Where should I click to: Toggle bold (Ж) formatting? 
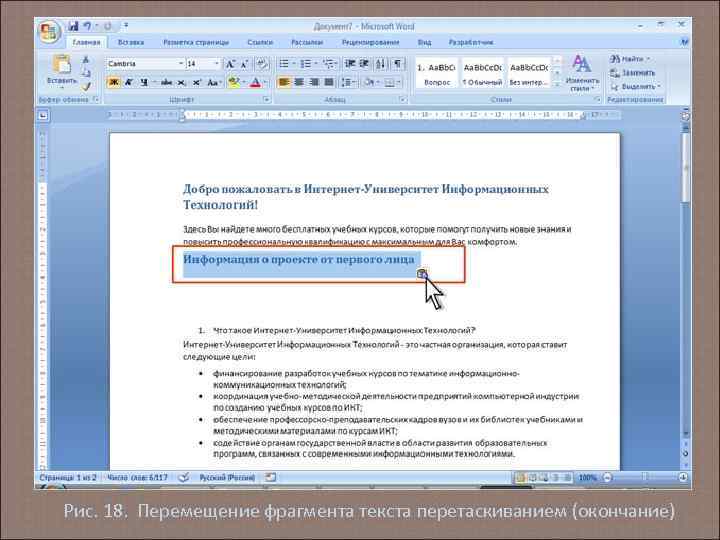[x=113, y=83]
